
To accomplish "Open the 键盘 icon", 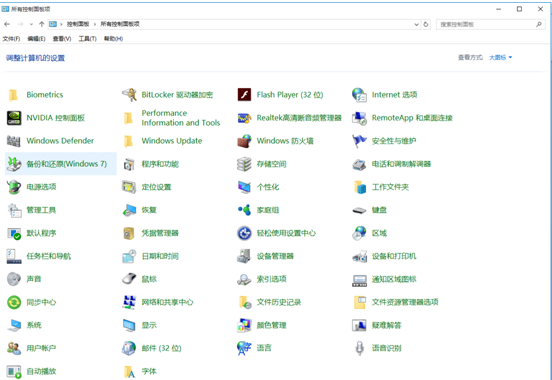I will pyautogui.click(x=359, y=210).
